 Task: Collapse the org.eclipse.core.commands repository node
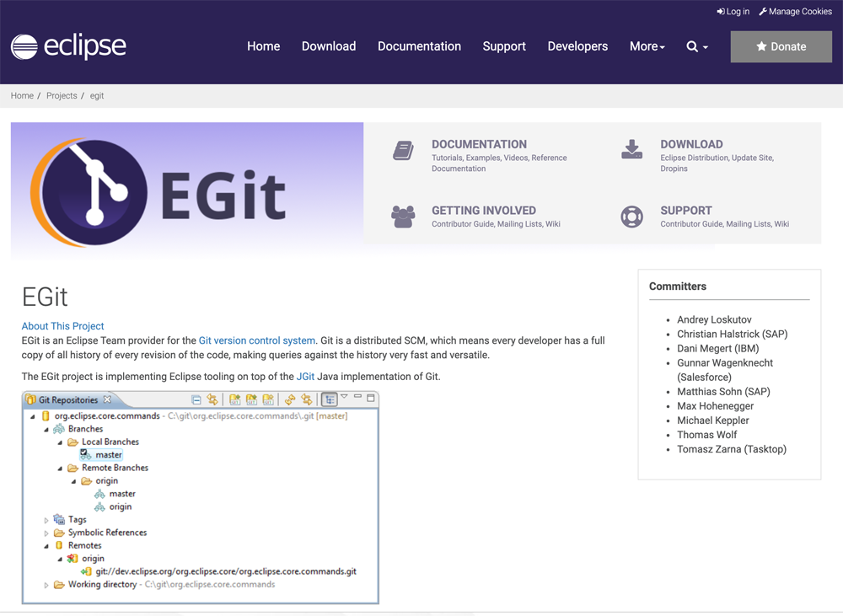[x=32, y=416]
